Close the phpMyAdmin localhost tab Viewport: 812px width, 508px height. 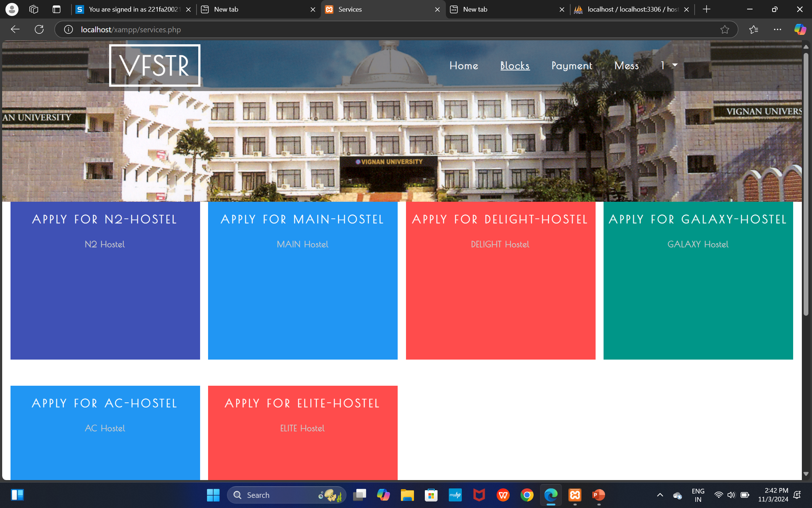(x=687, y=9)
